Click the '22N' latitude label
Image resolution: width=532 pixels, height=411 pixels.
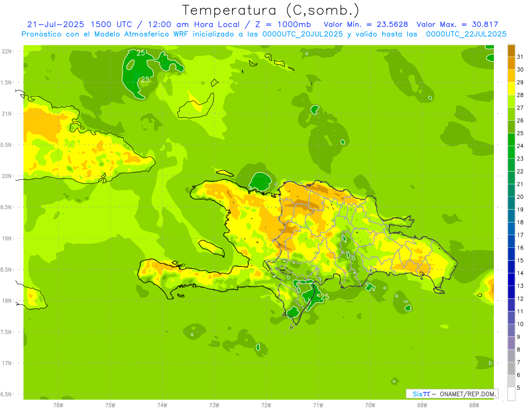[7, 51]
